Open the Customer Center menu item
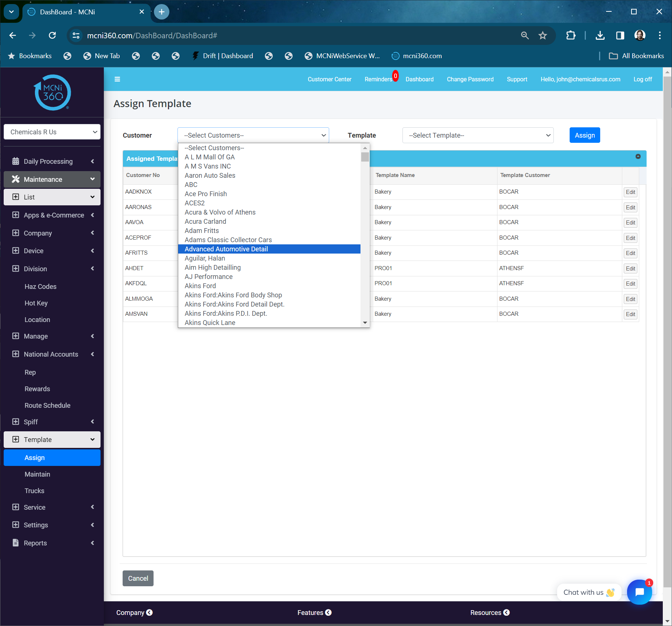The image size is (672, 626). point(330,79)
